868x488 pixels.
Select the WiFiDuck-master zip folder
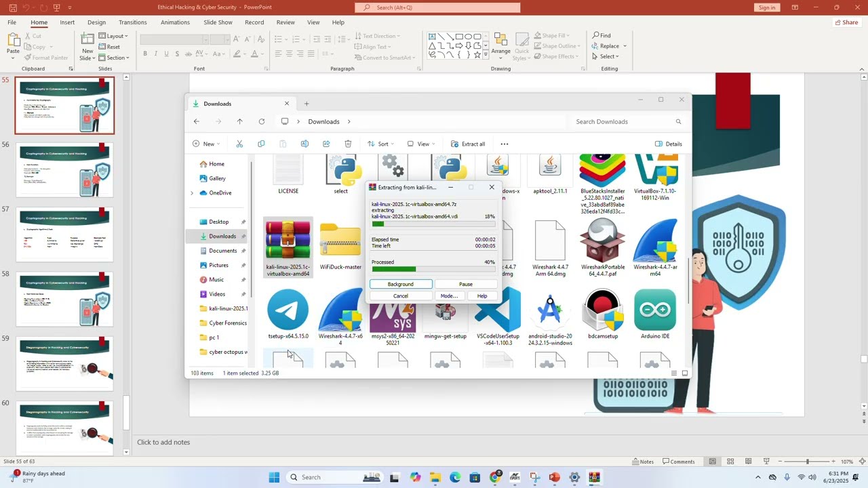point(340,242)
